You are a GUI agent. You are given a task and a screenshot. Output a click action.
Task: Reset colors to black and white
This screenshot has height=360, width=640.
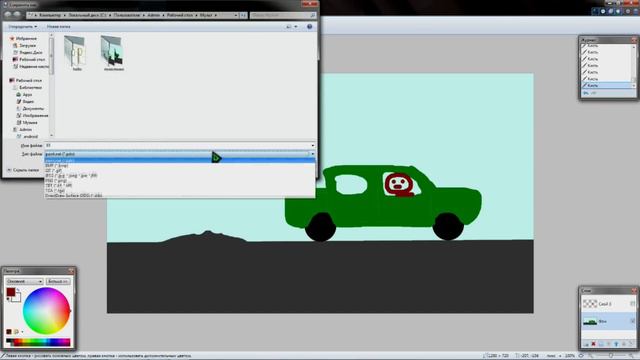[8, 299]
